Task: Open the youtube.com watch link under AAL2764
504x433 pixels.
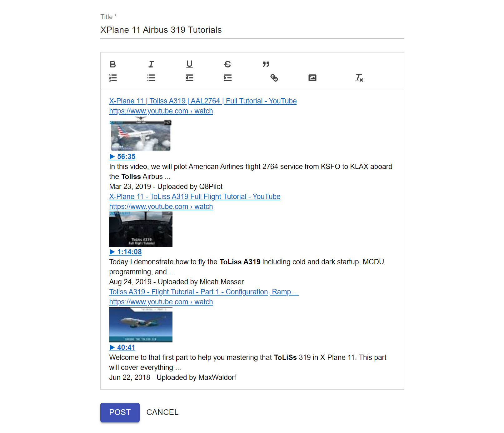Action: coord(161,111)
